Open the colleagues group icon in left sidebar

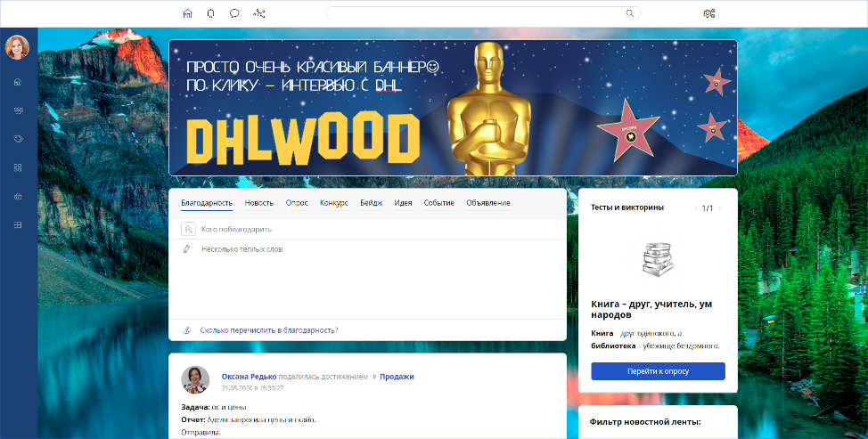pyautogui.click(x=18, y=110)
